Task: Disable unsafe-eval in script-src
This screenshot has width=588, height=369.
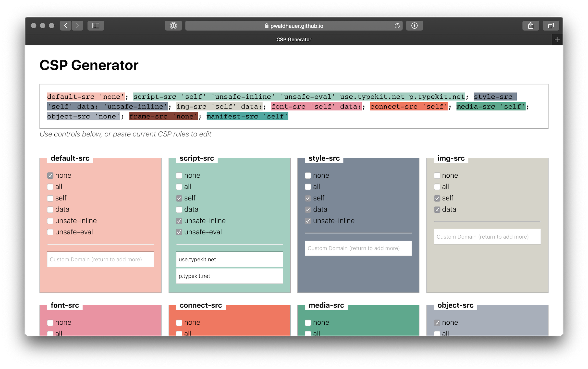Action: 179,232
